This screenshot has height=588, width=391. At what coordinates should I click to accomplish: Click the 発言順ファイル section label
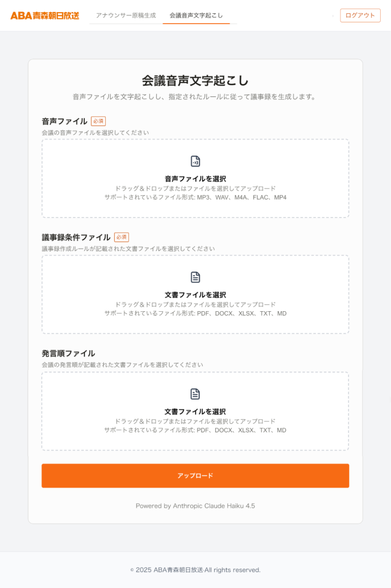68,353
